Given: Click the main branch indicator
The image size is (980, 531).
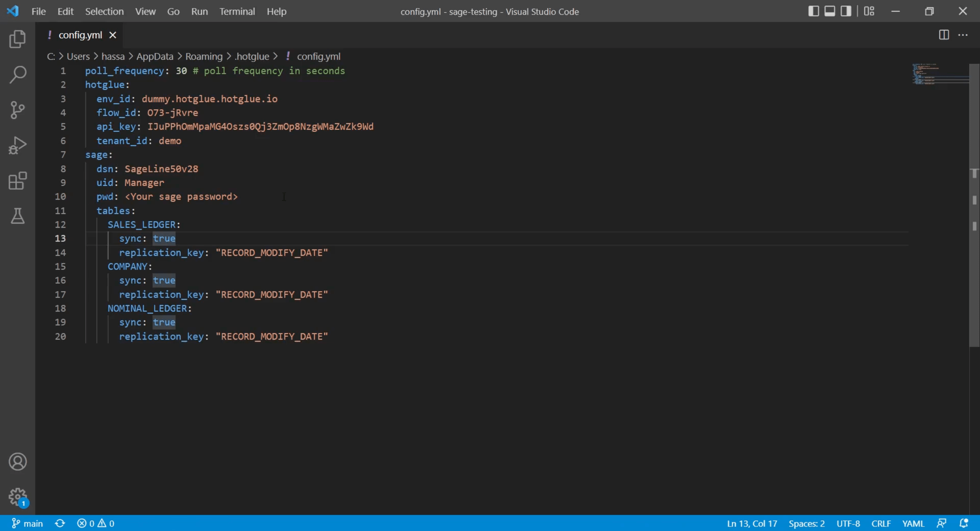Looking at the screenshot, I should [28, 524].
